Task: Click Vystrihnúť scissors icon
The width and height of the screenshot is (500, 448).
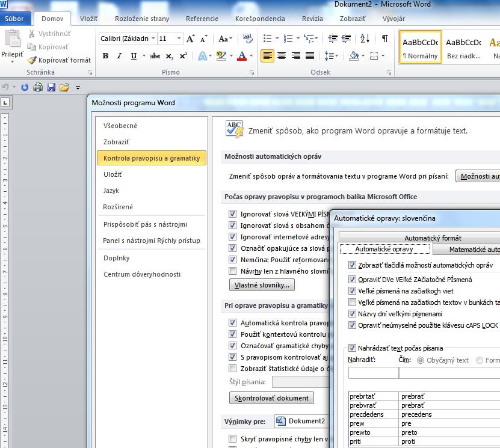Action: tap(31, 34)
